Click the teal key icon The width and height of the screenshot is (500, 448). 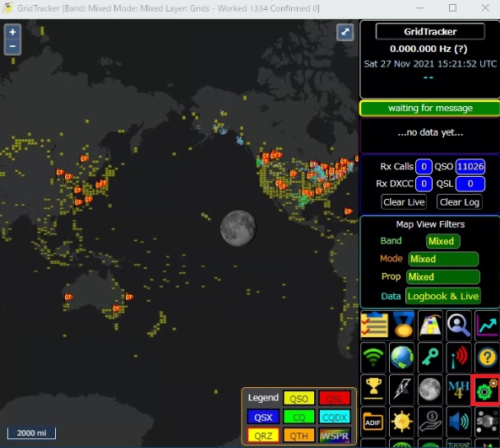tap(430, 358)
